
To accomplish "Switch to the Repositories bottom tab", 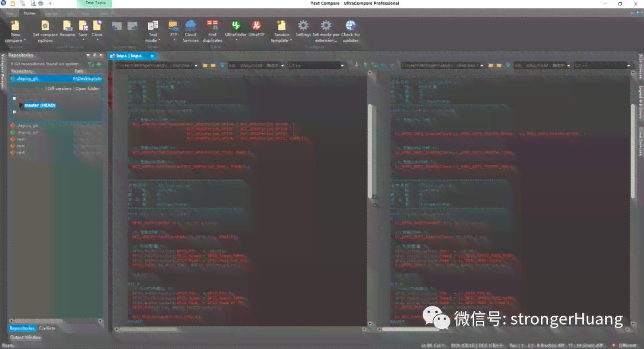I will click(x=22, y=328).
